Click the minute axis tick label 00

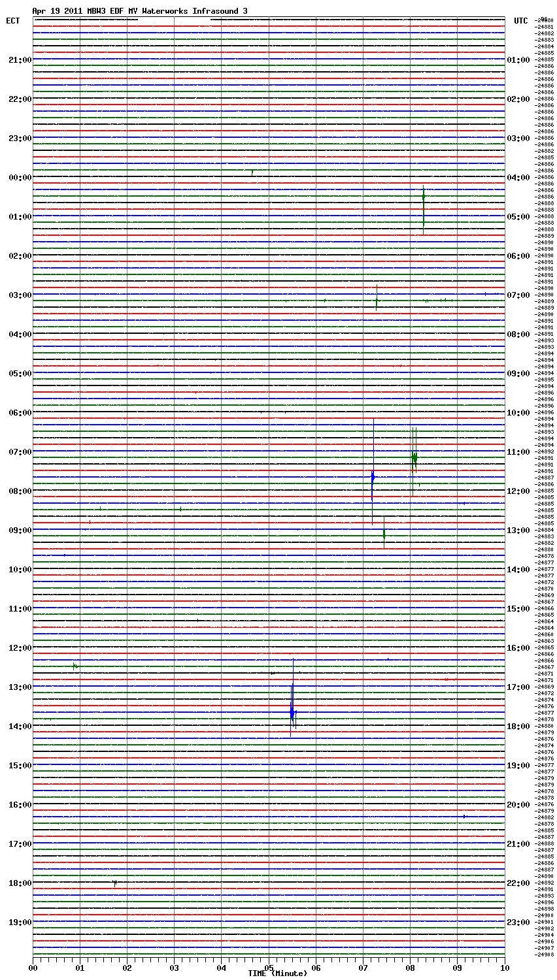tap(33, 967)
